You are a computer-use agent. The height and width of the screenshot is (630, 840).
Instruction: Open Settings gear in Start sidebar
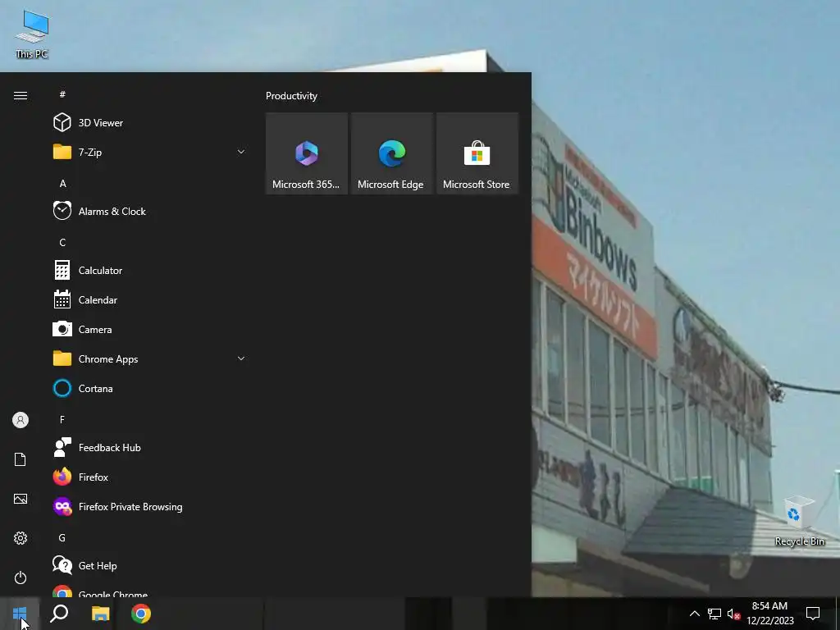point(21,538)
